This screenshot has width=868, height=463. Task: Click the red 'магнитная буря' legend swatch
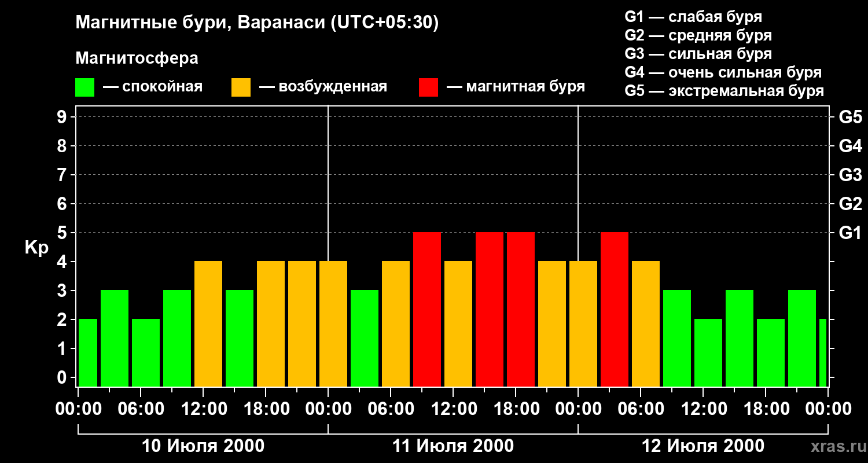coord(428,87)
